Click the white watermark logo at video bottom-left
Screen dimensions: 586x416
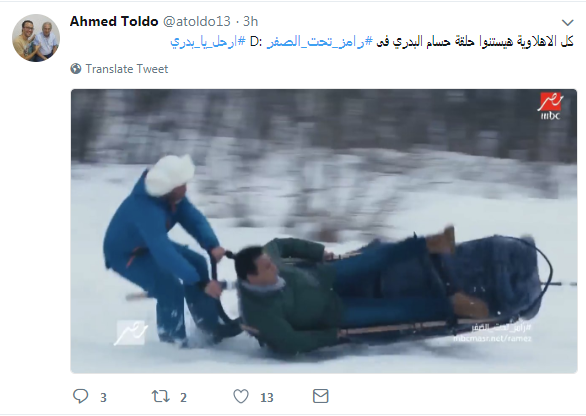130,332
